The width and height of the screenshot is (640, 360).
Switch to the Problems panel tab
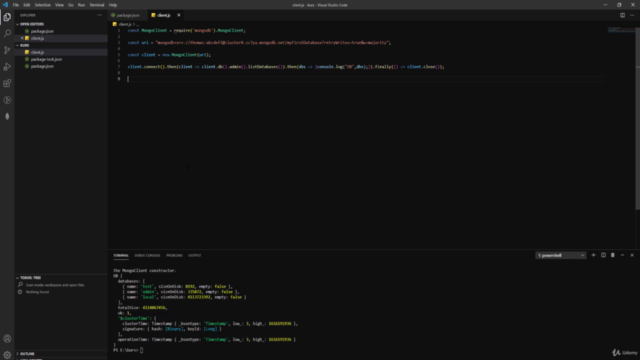174,255
